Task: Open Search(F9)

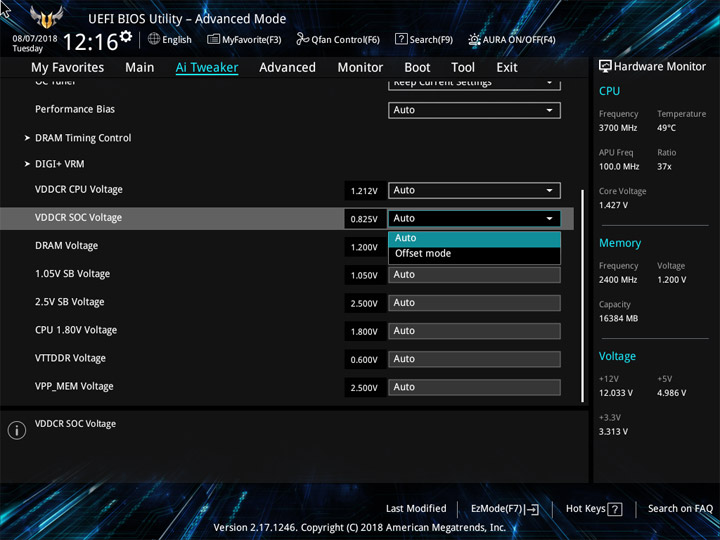Action: pos(424,39)
